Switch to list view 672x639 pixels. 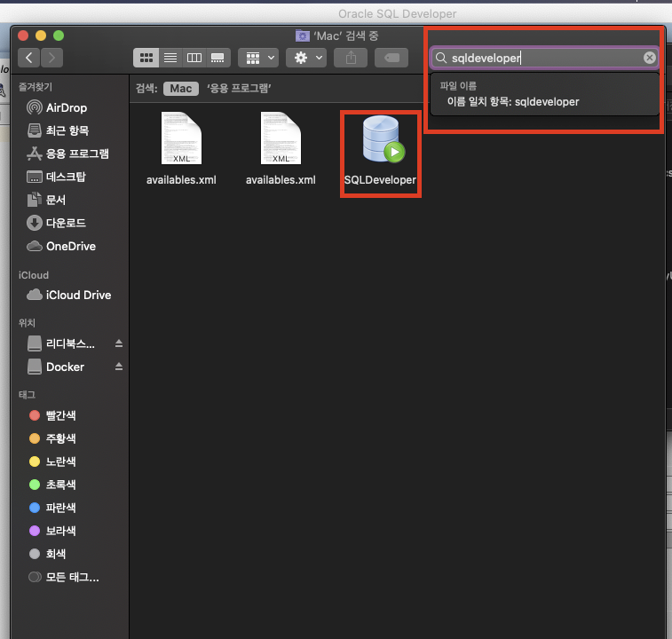pos(170,58)
